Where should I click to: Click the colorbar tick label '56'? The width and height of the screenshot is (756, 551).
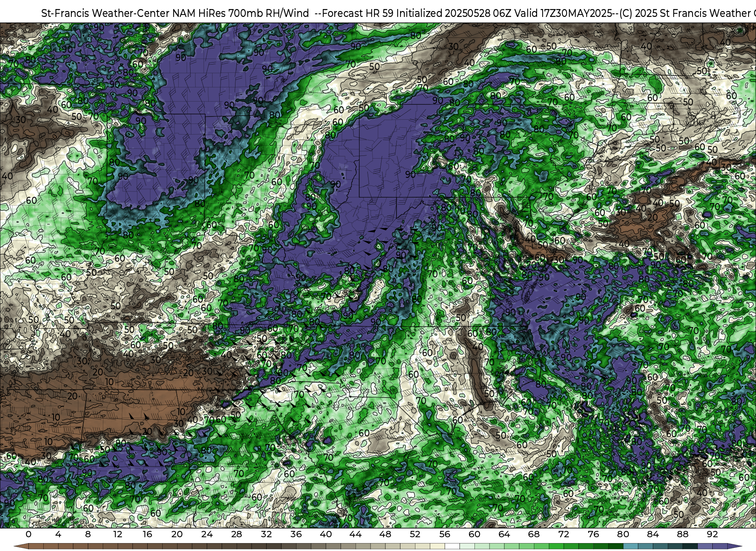[x=445, y=534]
